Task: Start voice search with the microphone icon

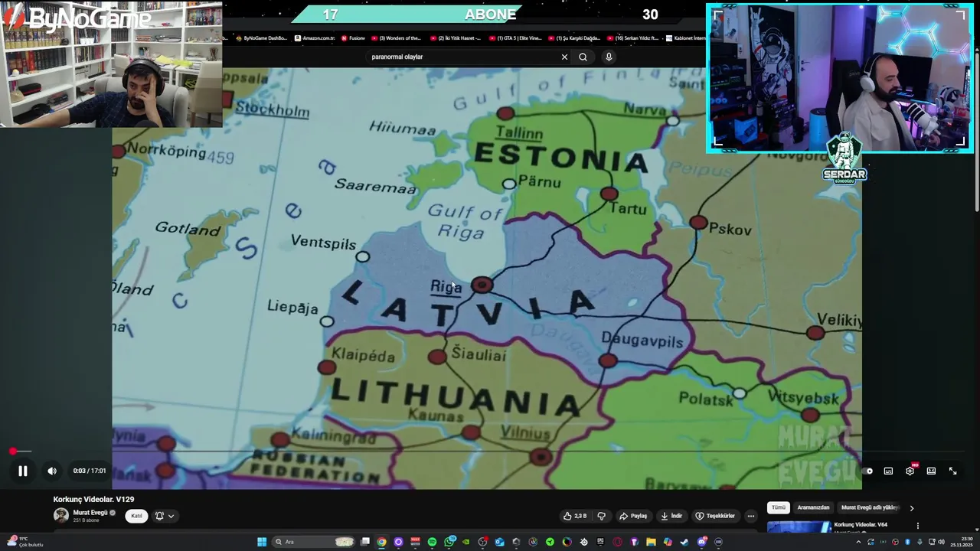Action: pyautogui.click(x=609, y=57)
